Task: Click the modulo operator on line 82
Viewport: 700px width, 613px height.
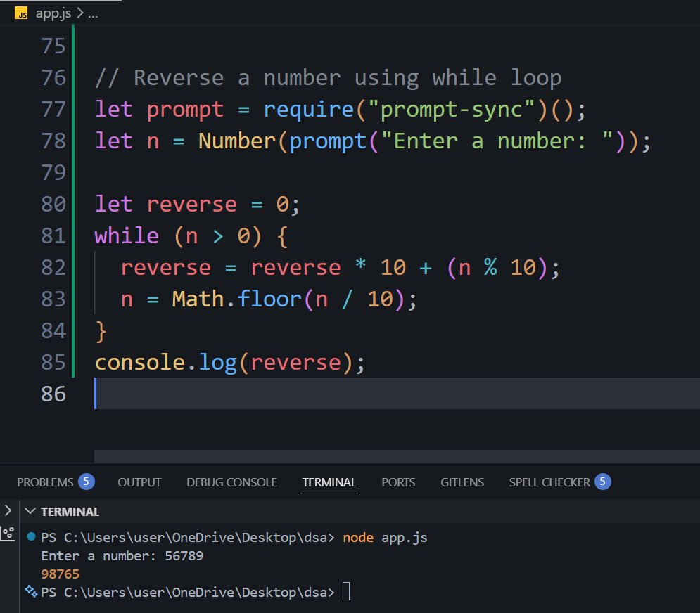Action: point(490,268)
